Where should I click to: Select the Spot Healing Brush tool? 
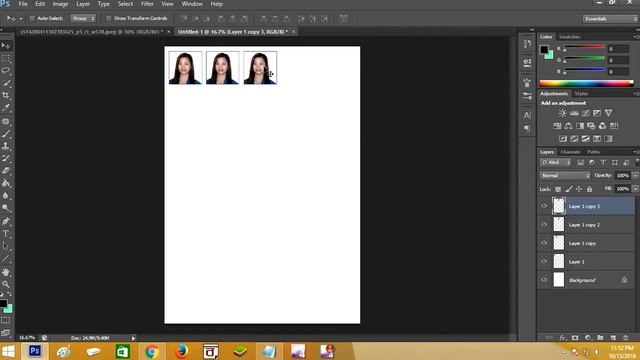(6, 121)
